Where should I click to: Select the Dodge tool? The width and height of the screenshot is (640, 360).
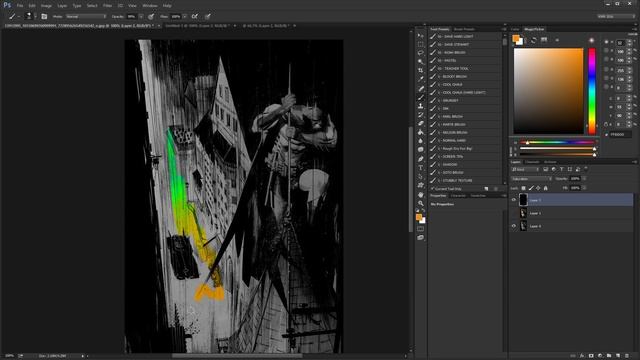(x=420, y=150)
